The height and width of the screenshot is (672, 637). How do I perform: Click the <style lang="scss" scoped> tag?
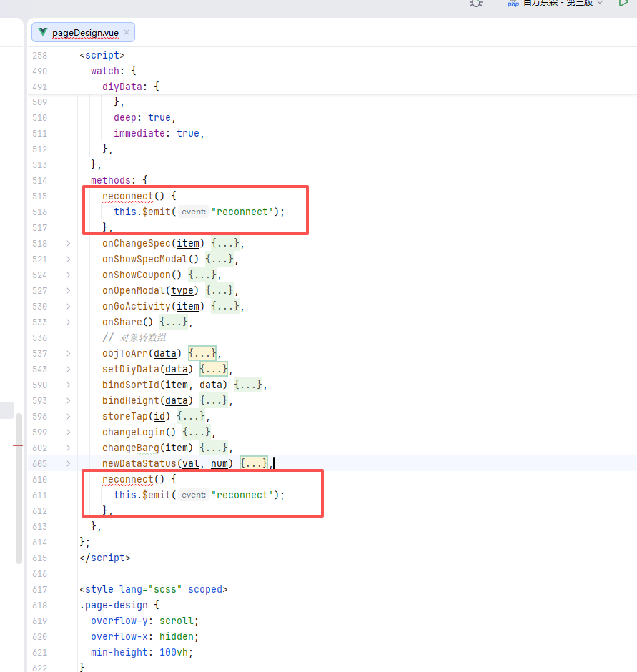(x=154, y=589)
